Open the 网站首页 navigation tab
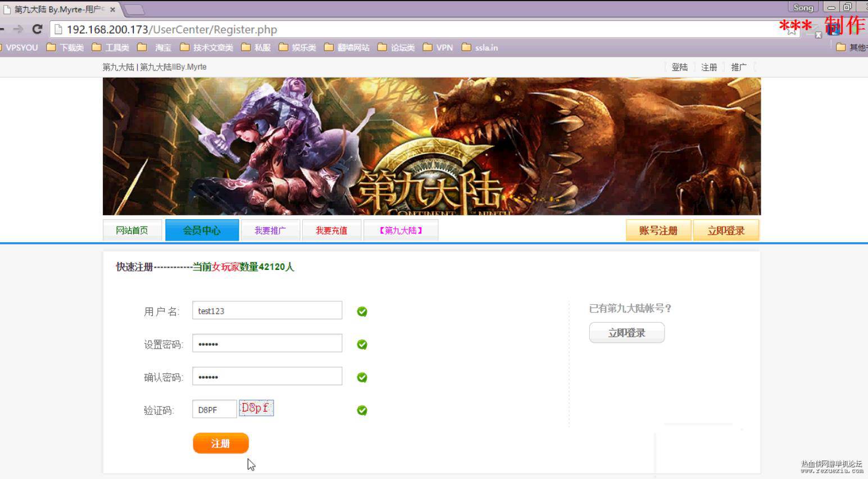This screenshot has width=868, height=479. point(132,231)
